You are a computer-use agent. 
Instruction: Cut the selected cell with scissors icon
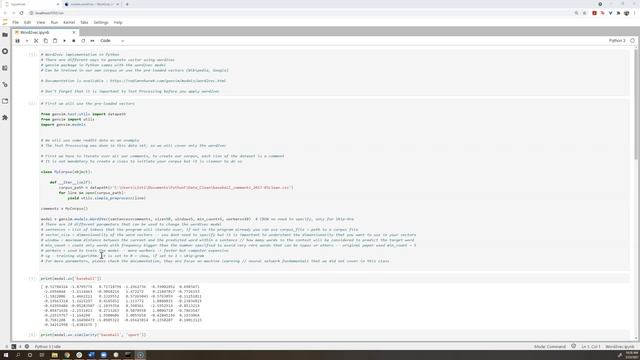pos(36,41)
